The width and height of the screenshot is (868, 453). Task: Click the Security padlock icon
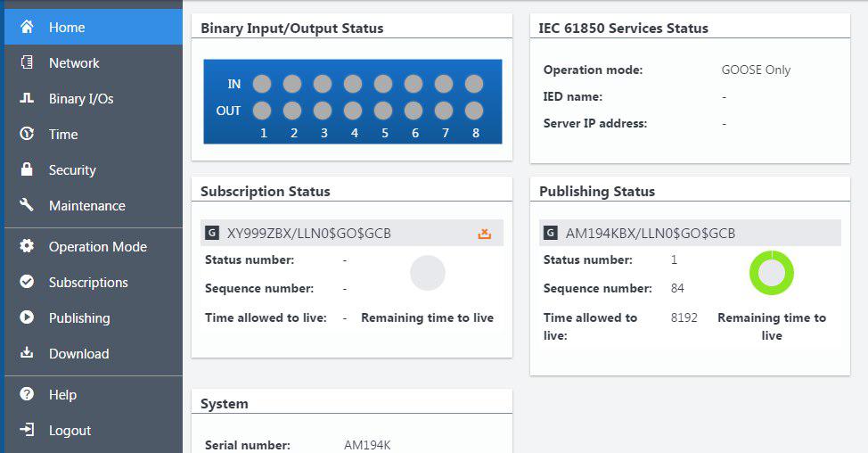tap(27, 169)
